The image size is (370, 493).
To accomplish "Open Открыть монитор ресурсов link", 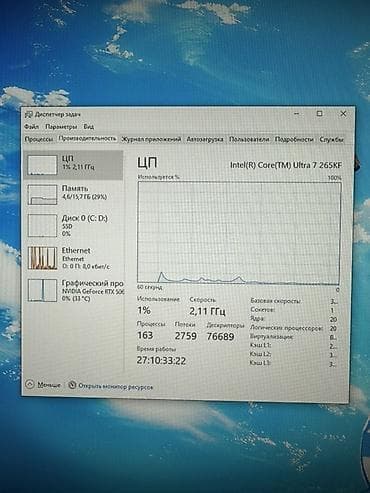I will [x=115, y=387].
